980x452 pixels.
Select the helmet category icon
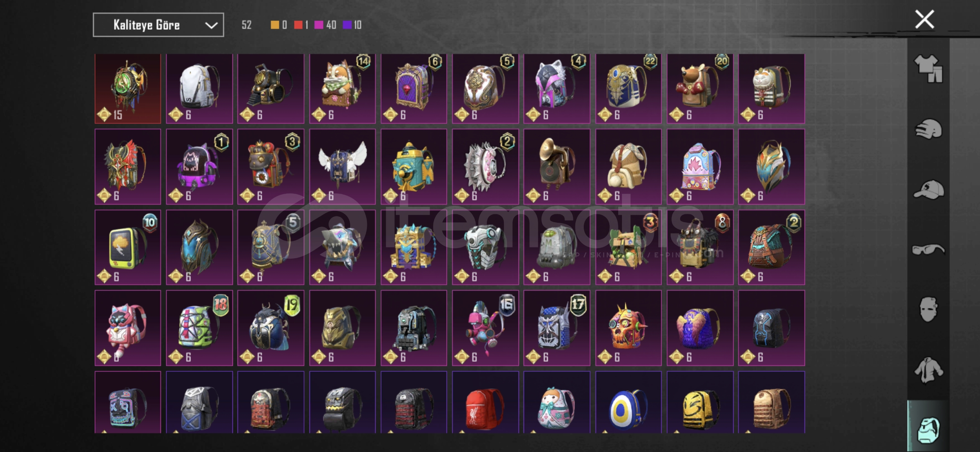pos(928,129)
